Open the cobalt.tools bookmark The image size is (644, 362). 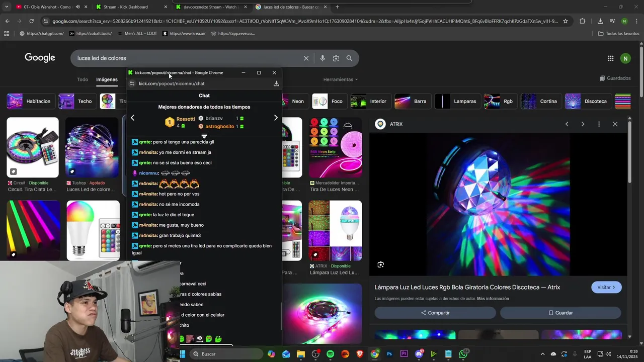pyautogui.click(x=90, y=34)
